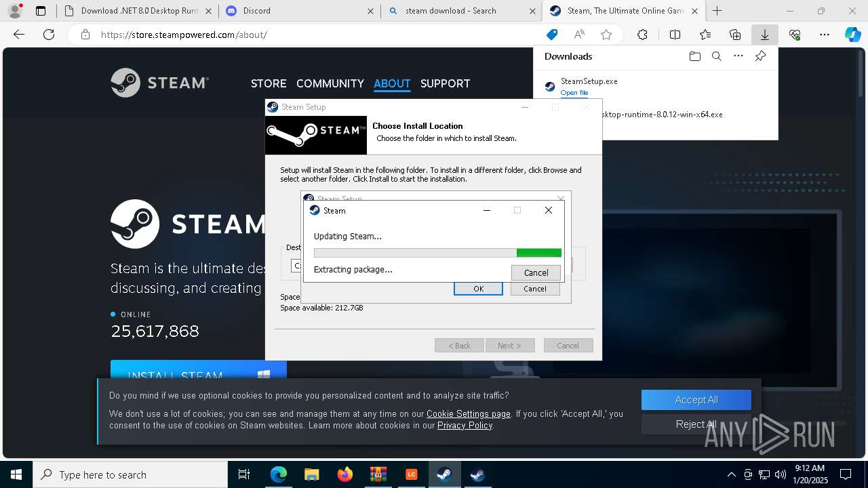Open File Explorer from taskbar
Viewport: 868px width, 488px height.
click(311, 474)
